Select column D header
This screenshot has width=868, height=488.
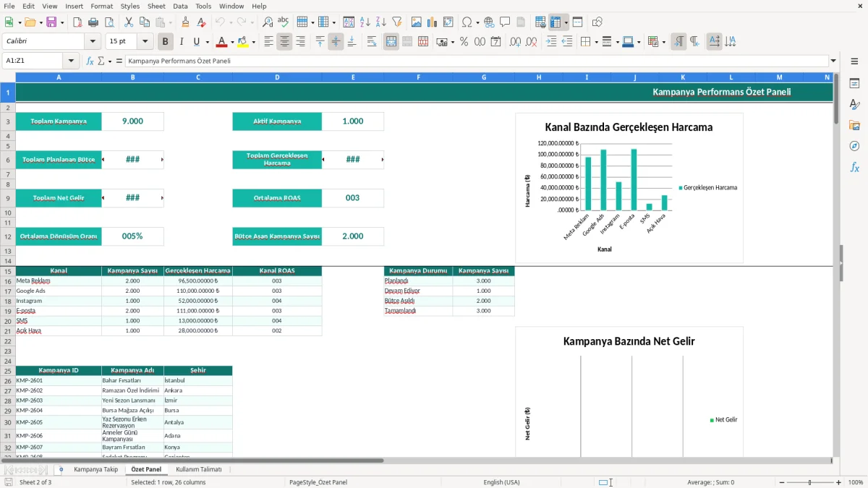(x=277, y=77)
